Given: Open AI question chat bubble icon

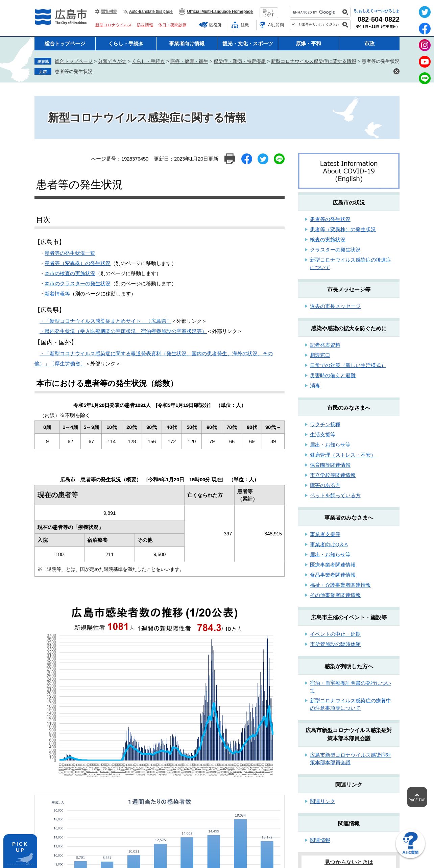Looking at the screenshot, I should 410,844.
